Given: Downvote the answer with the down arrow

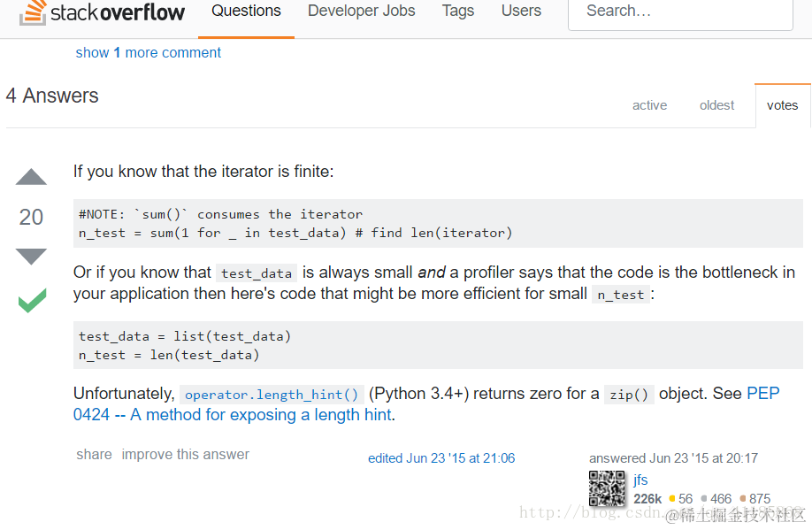Looking at the screenshot, I should pos(31,257).
